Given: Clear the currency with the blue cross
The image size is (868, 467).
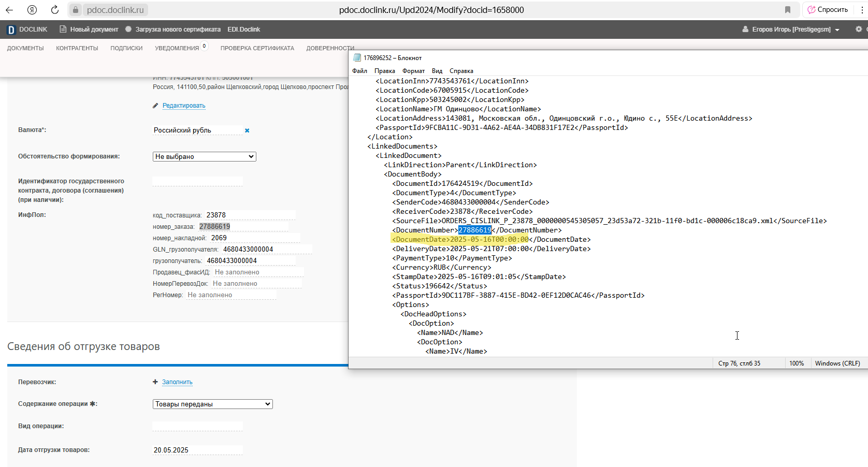Looking at the screenshot, I should pos(247,130).
